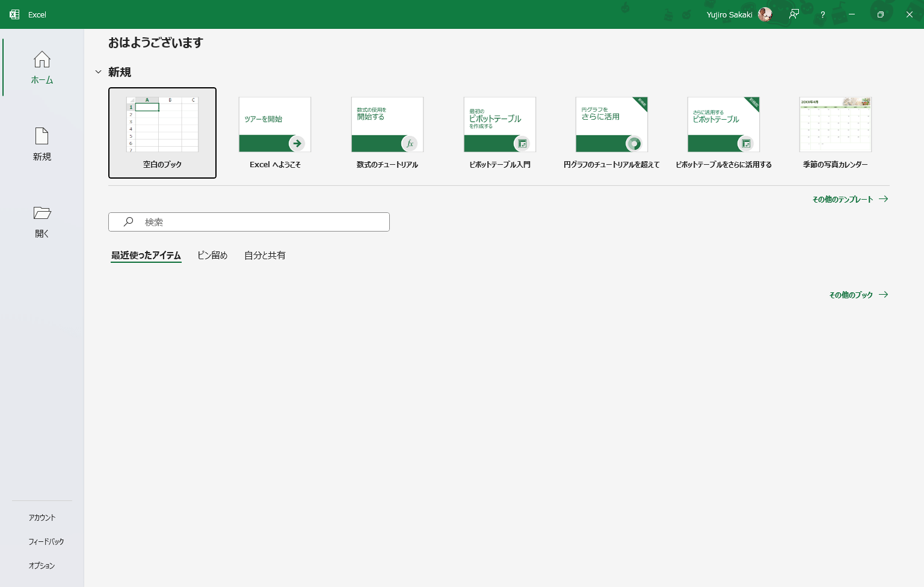Open the feedback person icon in title bar
This screenshot has height=587, width=924.
tap(794, 14)
